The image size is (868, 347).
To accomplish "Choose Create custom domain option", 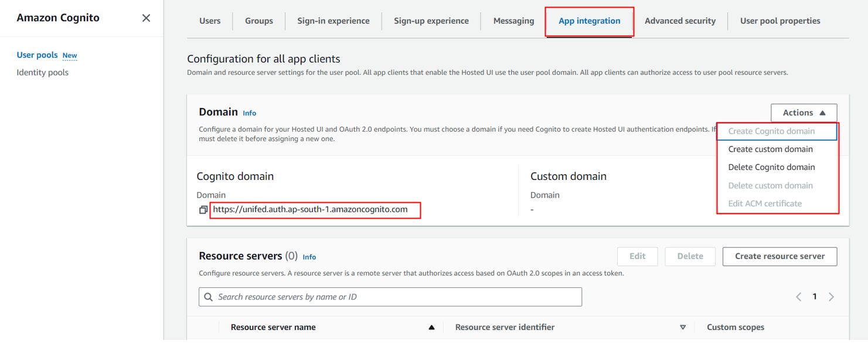I will (777, 149).
